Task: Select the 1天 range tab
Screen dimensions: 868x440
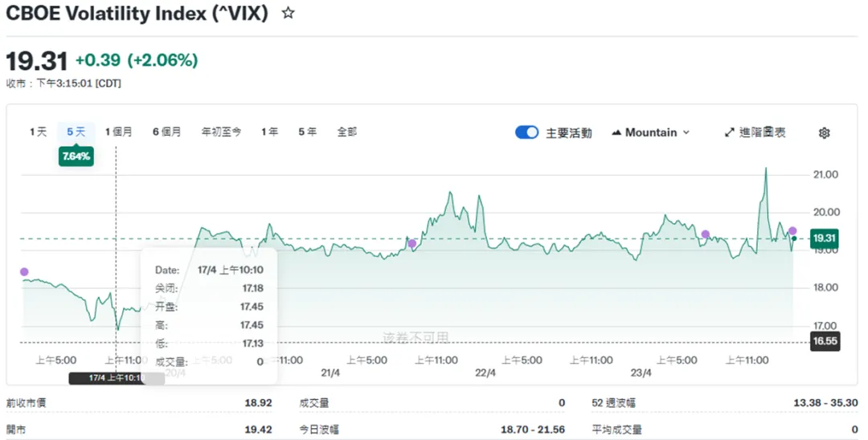Action: (x=39, y=132)
